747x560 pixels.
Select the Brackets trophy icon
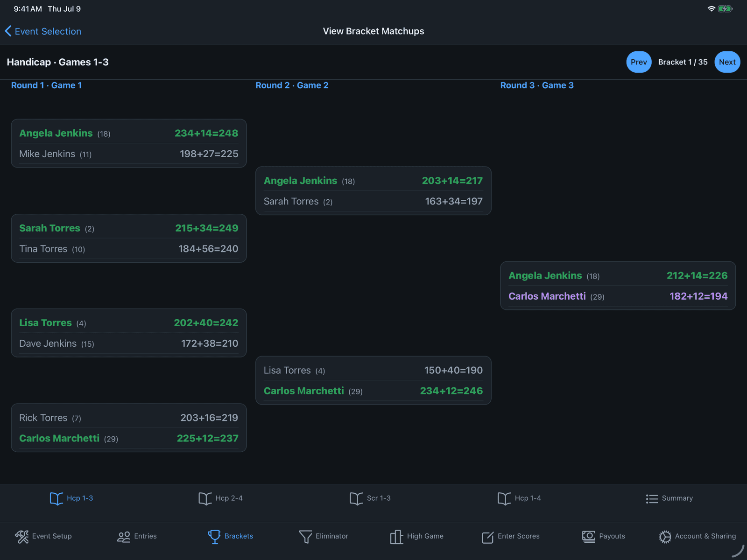(x=214, y=537)
